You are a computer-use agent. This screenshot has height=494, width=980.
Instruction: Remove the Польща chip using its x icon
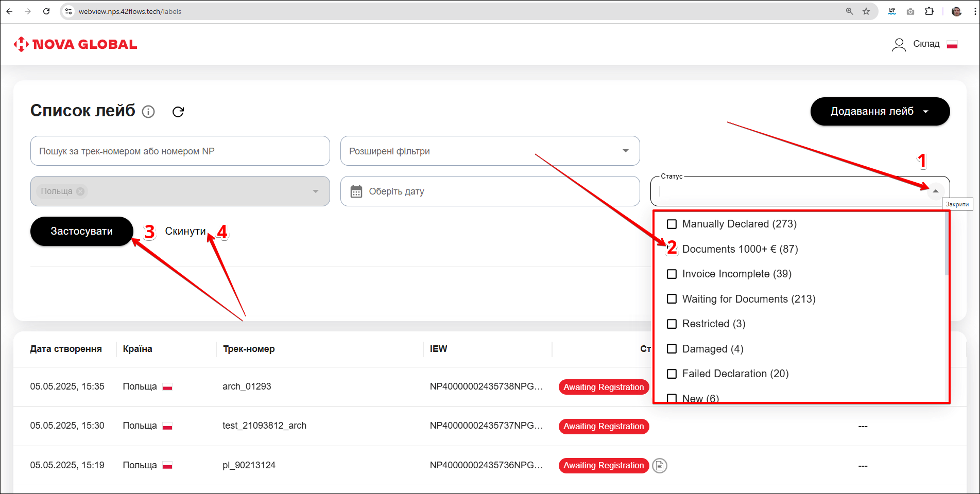[x=80, y=191]
